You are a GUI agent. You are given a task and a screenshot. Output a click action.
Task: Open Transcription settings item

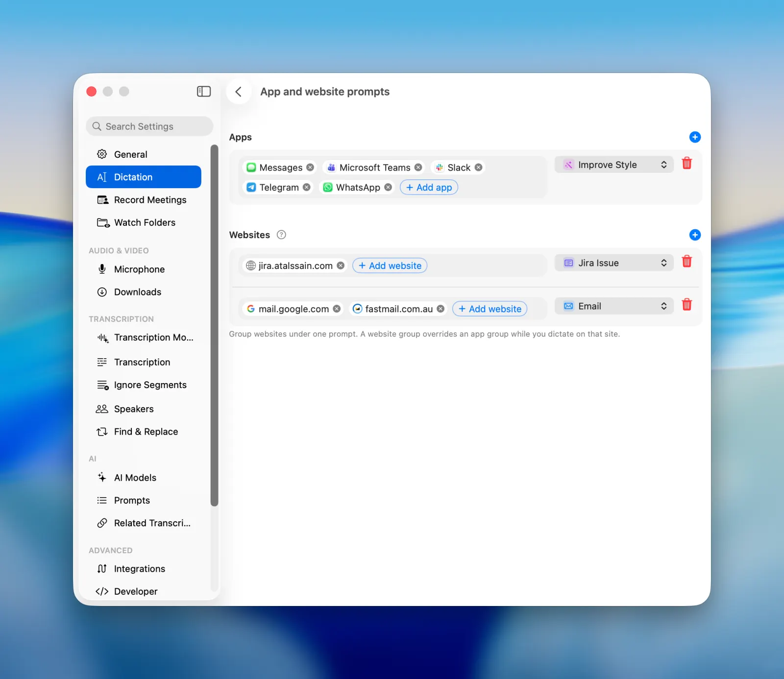(144, 362)
